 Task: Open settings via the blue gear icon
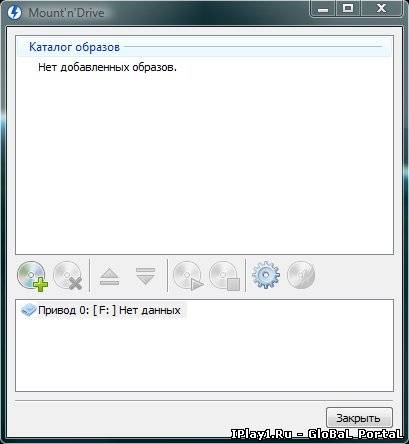point(266,275)
